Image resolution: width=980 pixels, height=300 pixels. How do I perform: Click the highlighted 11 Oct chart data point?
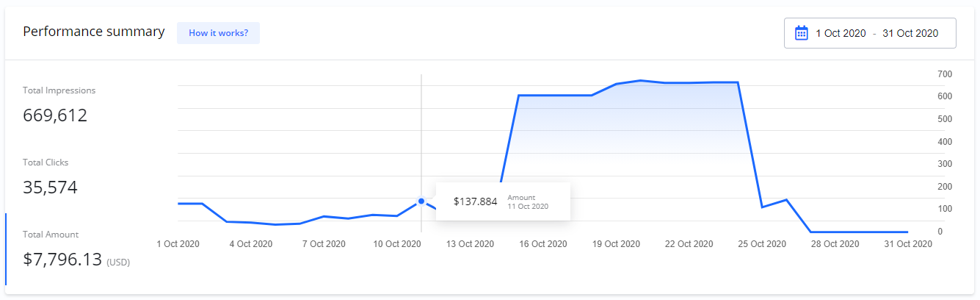pos(421,201)
